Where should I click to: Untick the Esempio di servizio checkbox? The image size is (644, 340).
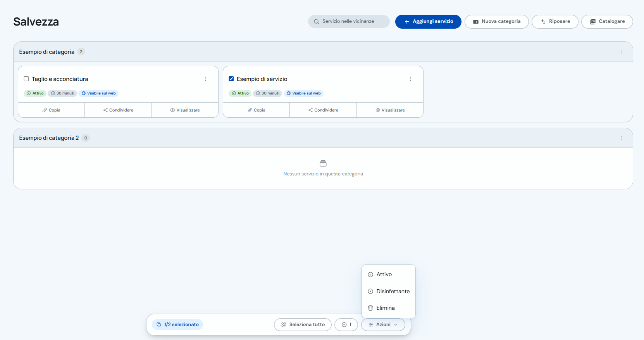coord(231,79)
